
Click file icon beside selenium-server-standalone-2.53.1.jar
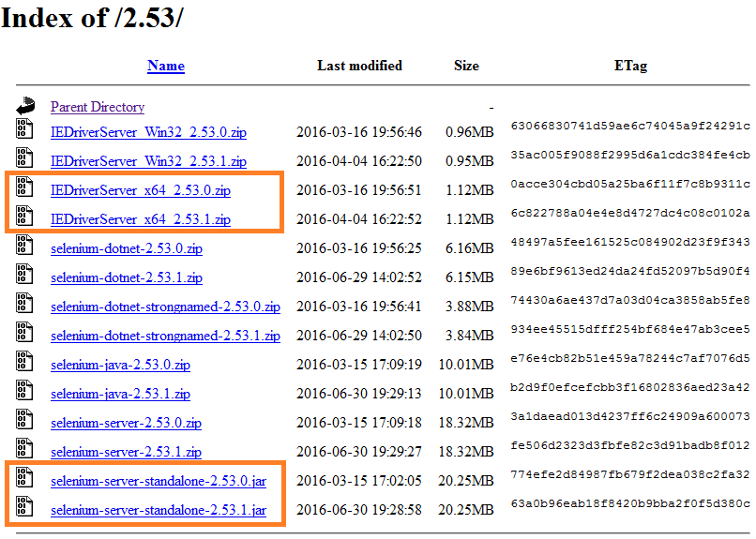tap(24, 506)
